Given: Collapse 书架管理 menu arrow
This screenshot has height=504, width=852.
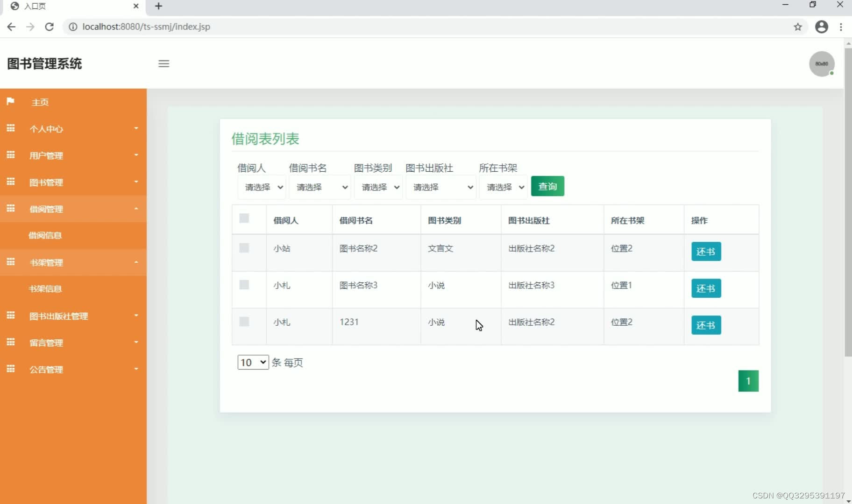Looking at the screenshot, I should pos(136,262).
